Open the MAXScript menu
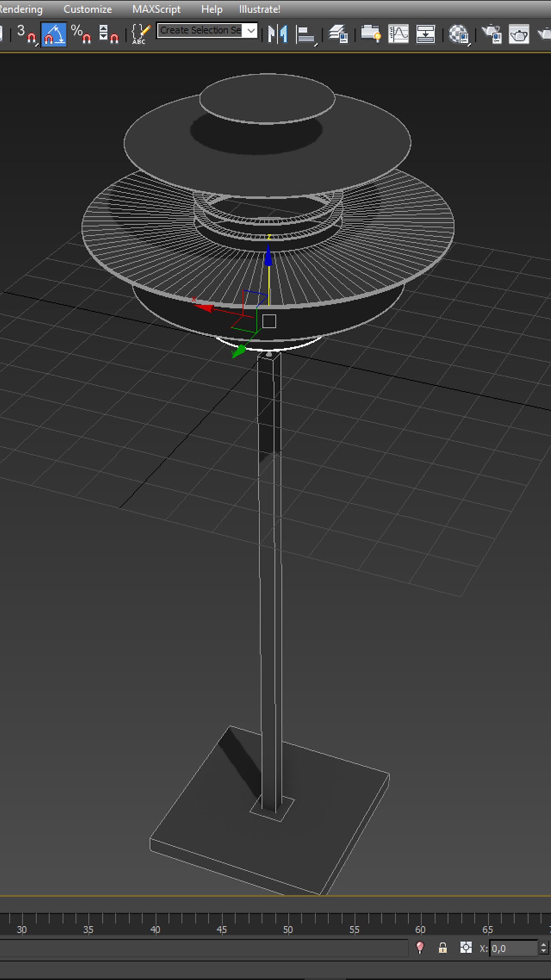Screen dimensions: 551x980 [x=156, y=9]
